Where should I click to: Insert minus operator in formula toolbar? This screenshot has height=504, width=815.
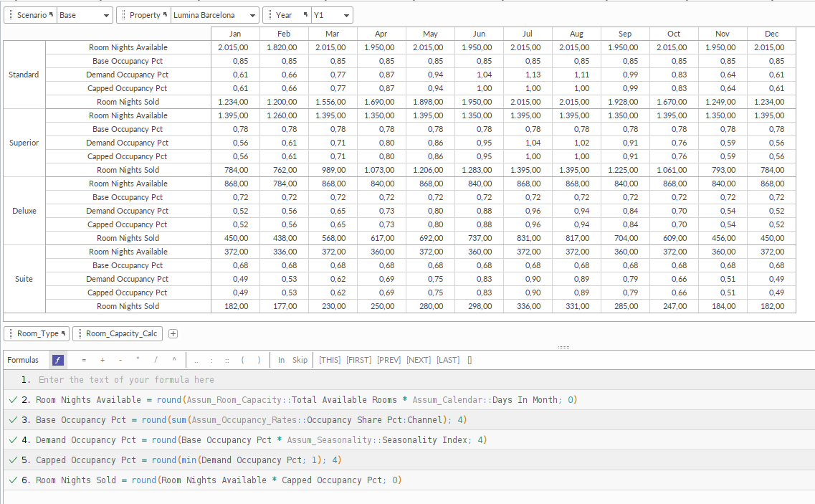[120, 360]
